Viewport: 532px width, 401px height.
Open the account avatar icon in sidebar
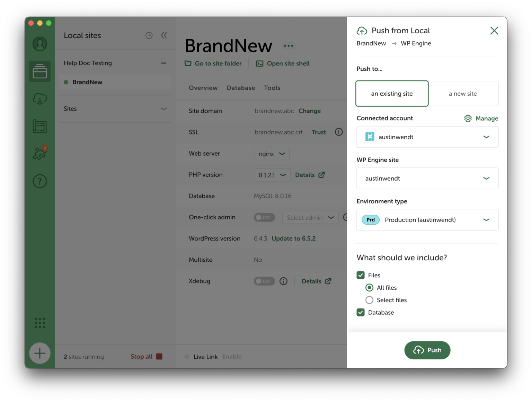coord(40,44)
